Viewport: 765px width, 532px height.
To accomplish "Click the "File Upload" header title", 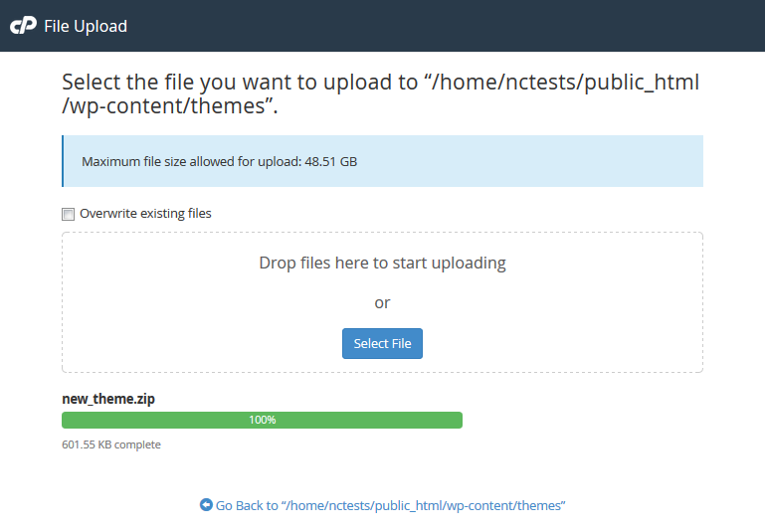I will [86, 26].
